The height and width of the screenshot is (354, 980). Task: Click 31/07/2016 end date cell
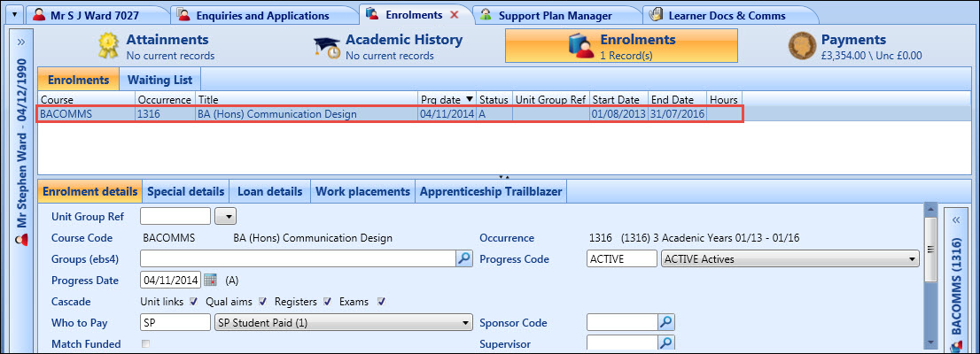pos(677,113)
